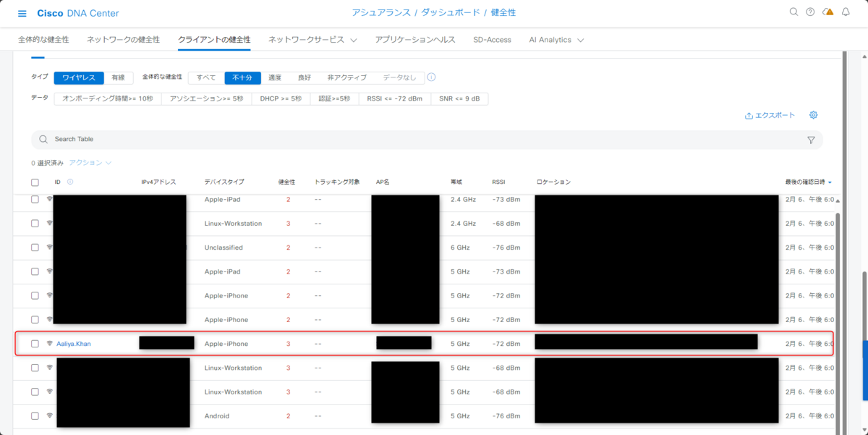Apply SNR <= 9 dB data filter
The image size is (868, 435).
pyautogui.click(x=459, y=98)
